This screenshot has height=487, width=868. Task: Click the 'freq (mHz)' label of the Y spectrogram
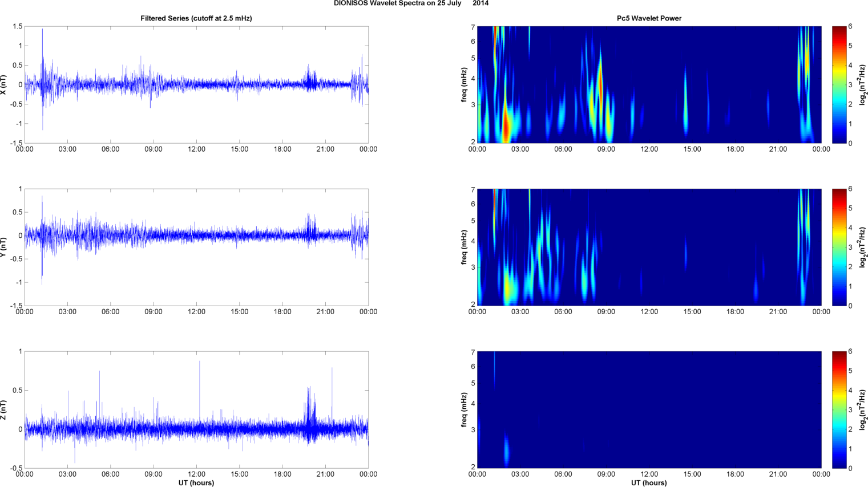465,247
